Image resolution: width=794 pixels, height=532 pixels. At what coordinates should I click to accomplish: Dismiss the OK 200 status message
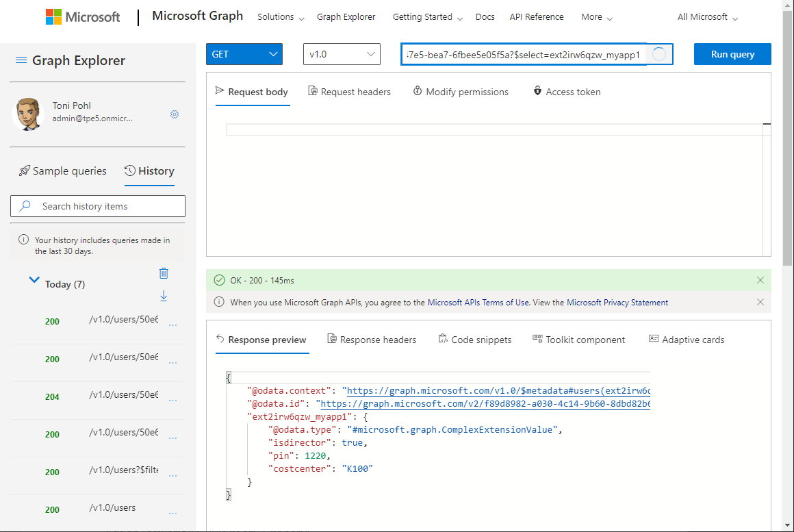[760, 280]
